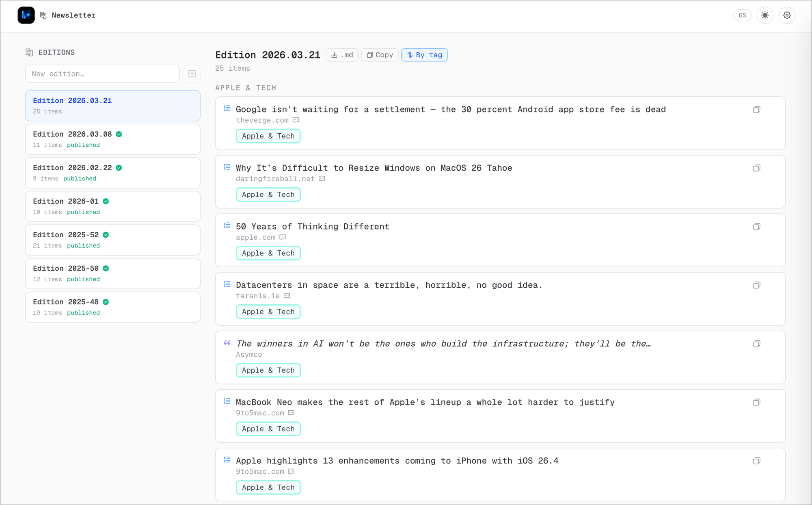The height and width of the screenshot is (505, 812).
Task: Copy the whole edition with Copy button
Action: (x=380, y=55)
